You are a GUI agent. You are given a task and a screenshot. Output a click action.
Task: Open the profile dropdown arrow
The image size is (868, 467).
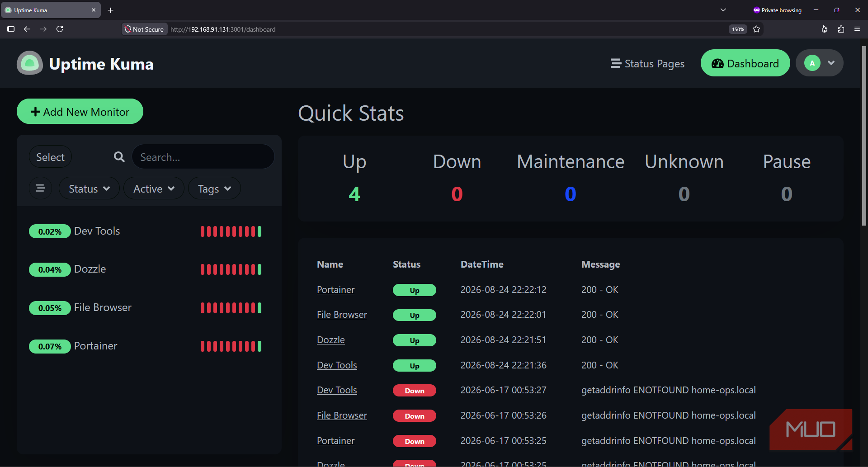[831, 63]
